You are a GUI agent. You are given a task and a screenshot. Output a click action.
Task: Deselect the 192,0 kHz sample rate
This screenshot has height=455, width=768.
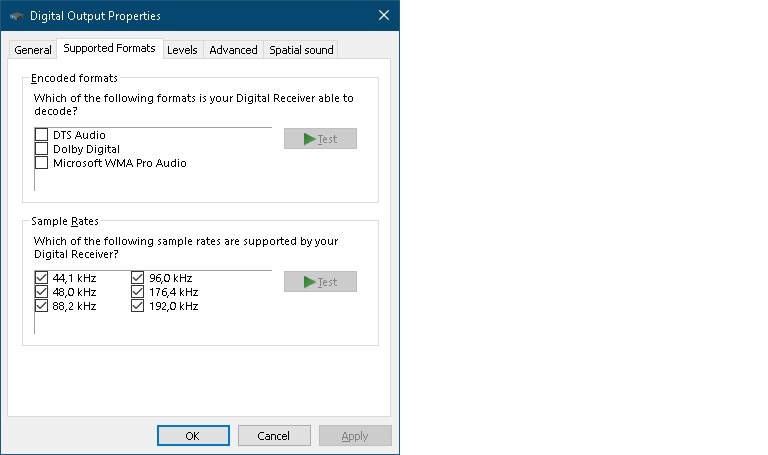(138, 306)
